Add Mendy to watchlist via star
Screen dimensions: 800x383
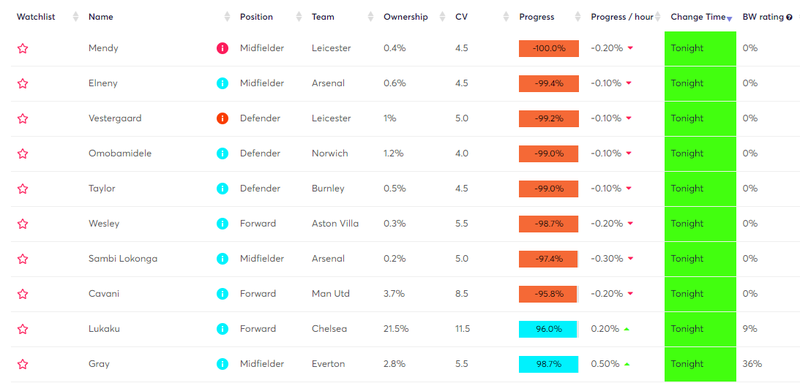pyautogui.click(x=22, y=48)
